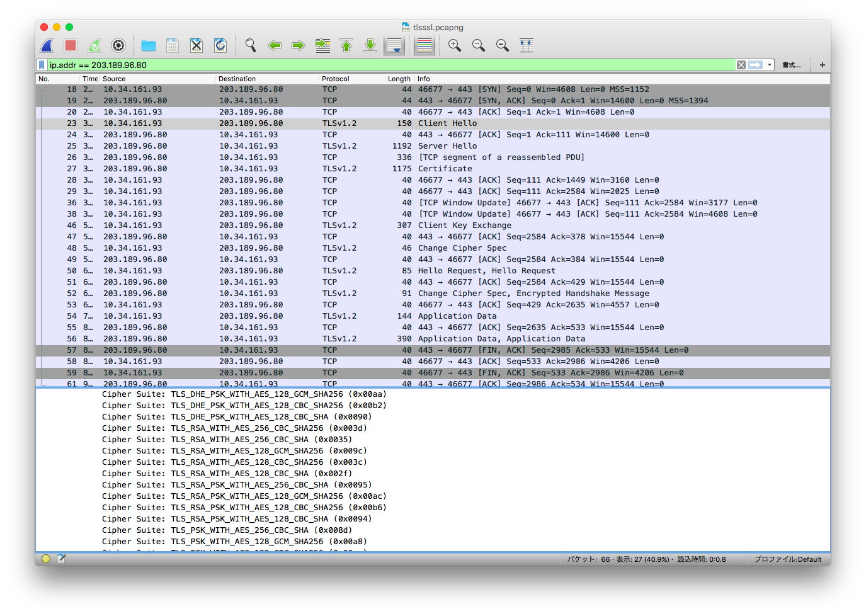Open the display filter bookmark icon
The height and width of the screenshot is (616, 866).
click(42, 65)
